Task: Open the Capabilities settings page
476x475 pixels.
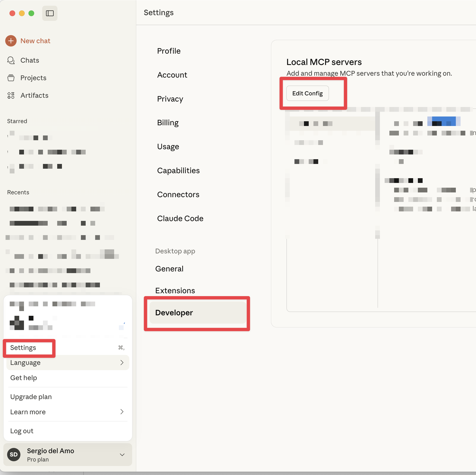Action: pyautogui.click(x=178, y=171)
